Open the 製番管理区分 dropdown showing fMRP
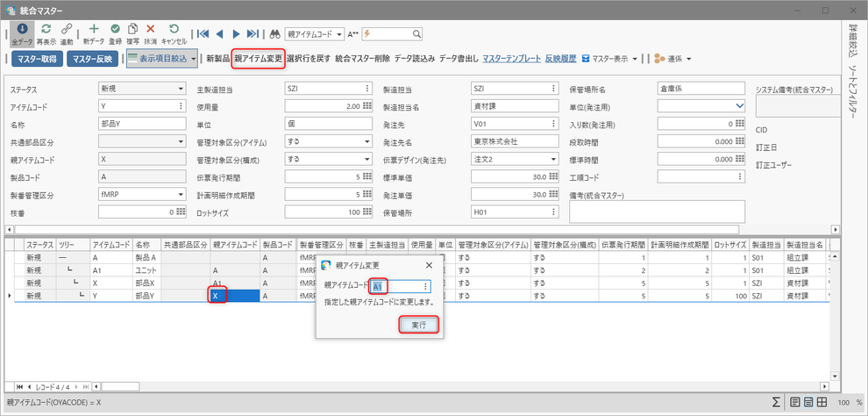This screenshot has width=868, height=416. (181, 195)
